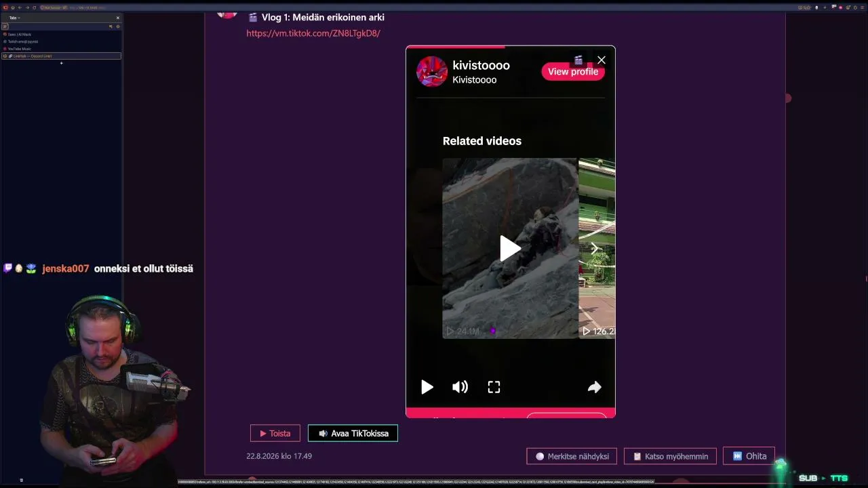Screen dimensions: 868x488
Task: Mute the TikTok player volume
Action: pos(460,387)
